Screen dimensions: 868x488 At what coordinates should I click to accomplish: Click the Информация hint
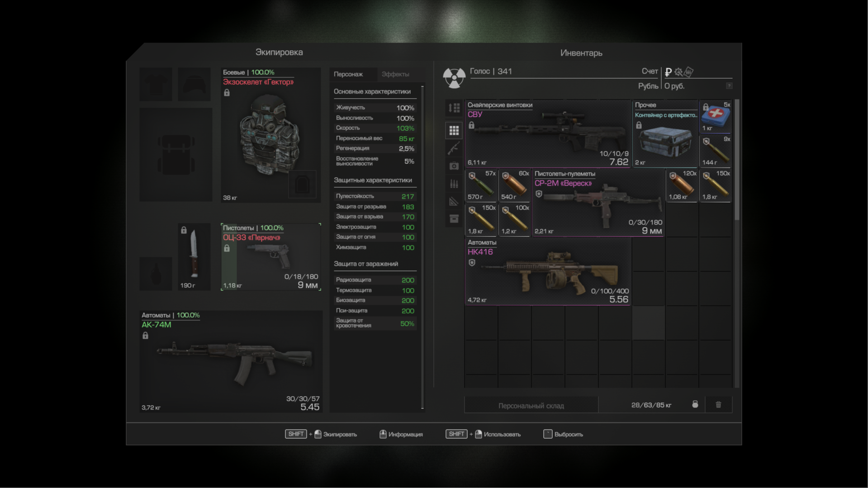[x=401, y=434]
